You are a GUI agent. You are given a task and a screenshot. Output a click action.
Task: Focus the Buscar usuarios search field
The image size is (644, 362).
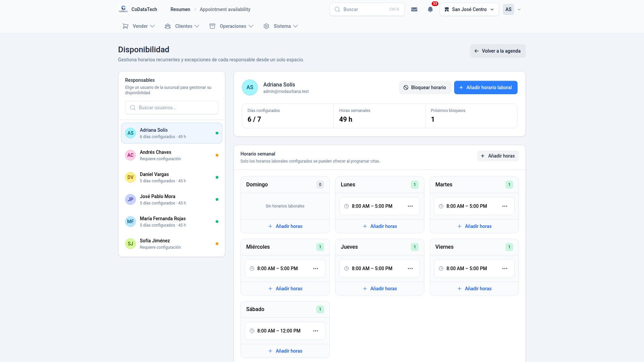click(172, 108)
